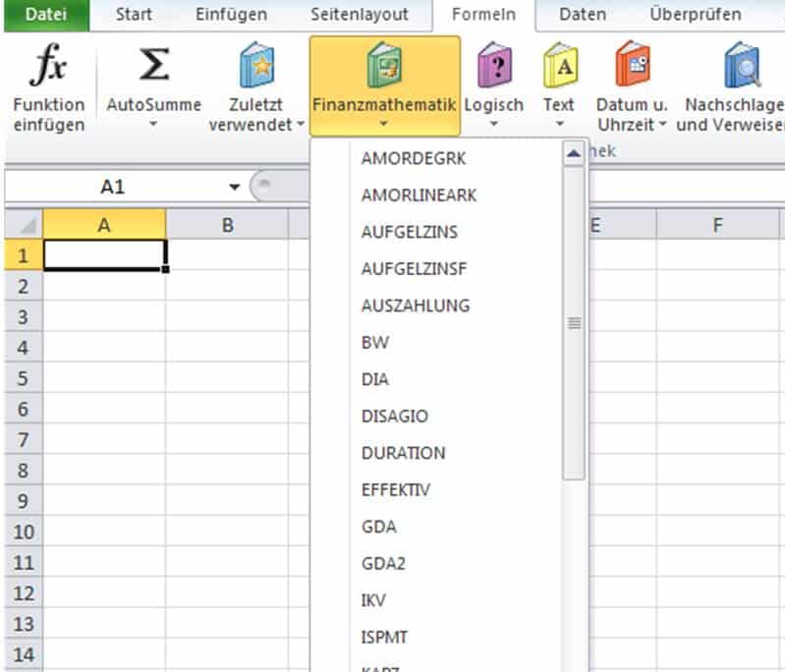Open the Datei tab

[x=44, y=15]
